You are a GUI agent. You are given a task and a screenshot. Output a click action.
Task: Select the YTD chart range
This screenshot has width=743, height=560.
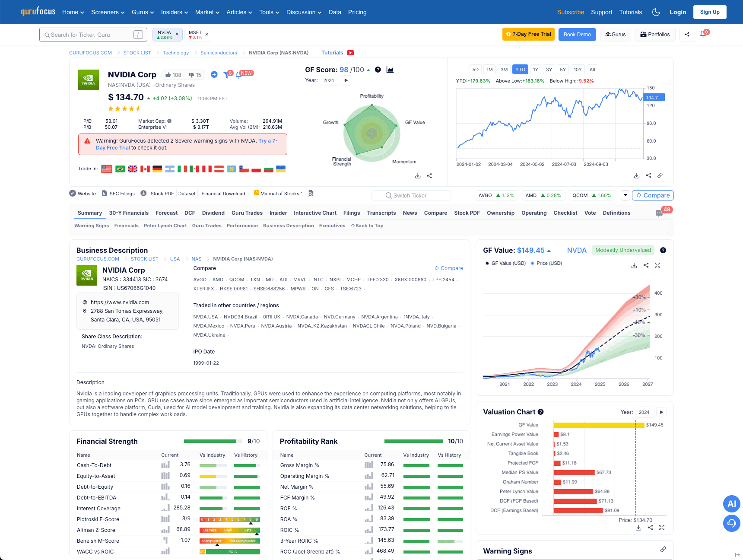click(520, 70)
